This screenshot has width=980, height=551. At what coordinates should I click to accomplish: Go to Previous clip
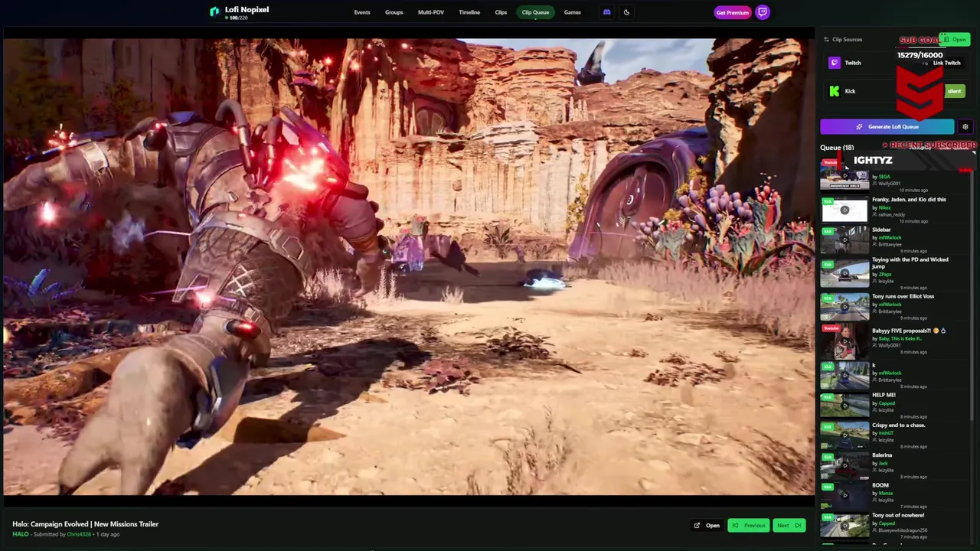coord(748,526)
